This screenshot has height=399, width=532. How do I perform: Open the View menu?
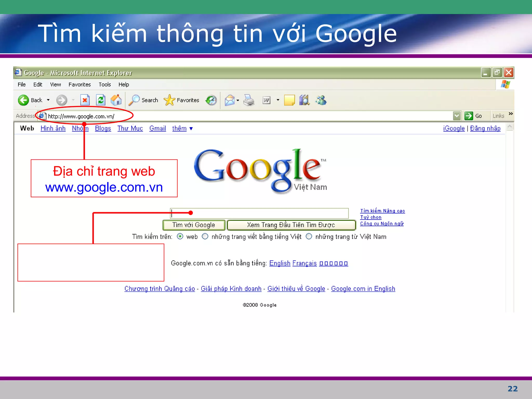pos(55,84)
